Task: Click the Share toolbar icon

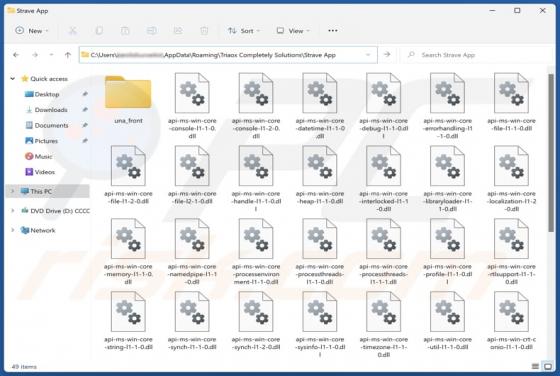Action: (x=178, y=31)
